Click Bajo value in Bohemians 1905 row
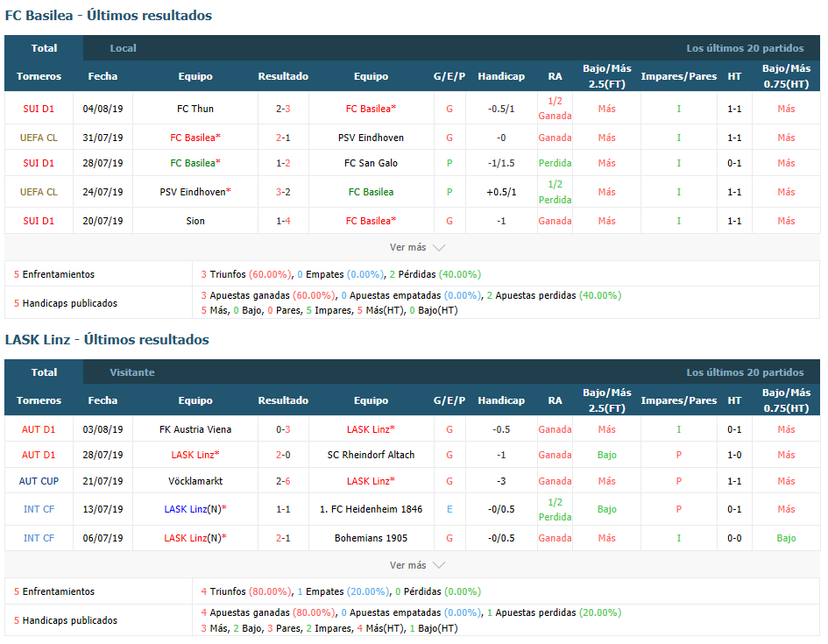Viewport: 828px width, 644px height. 786,538
